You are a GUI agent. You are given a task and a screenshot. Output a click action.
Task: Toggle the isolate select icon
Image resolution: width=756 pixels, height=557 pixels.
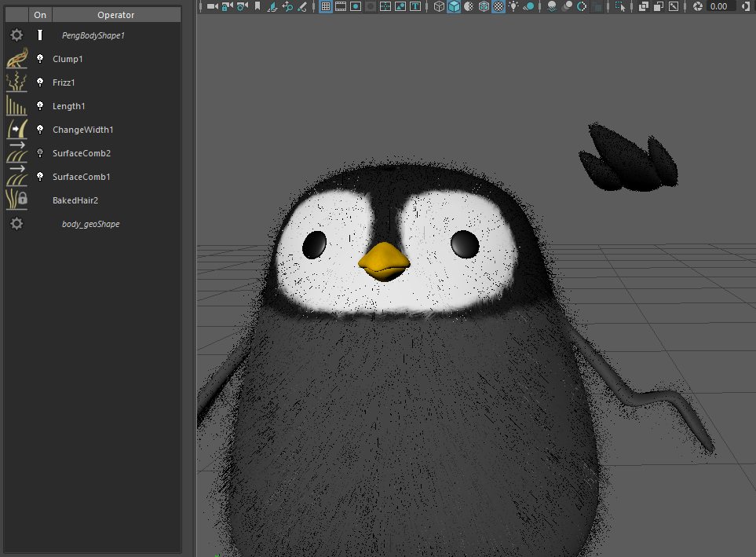tap(621, 6)
